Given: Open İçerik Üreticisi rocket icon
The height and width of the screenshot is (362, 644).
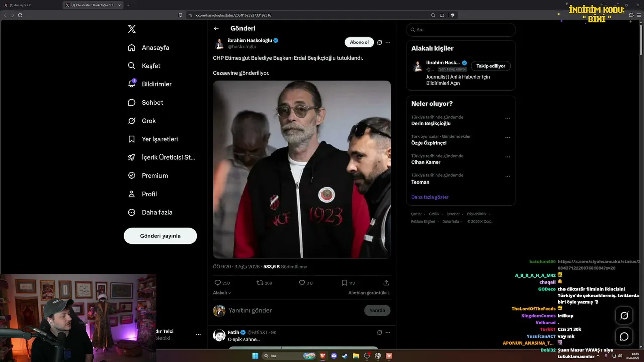Looking at the screenshot, I should point(132,157).
